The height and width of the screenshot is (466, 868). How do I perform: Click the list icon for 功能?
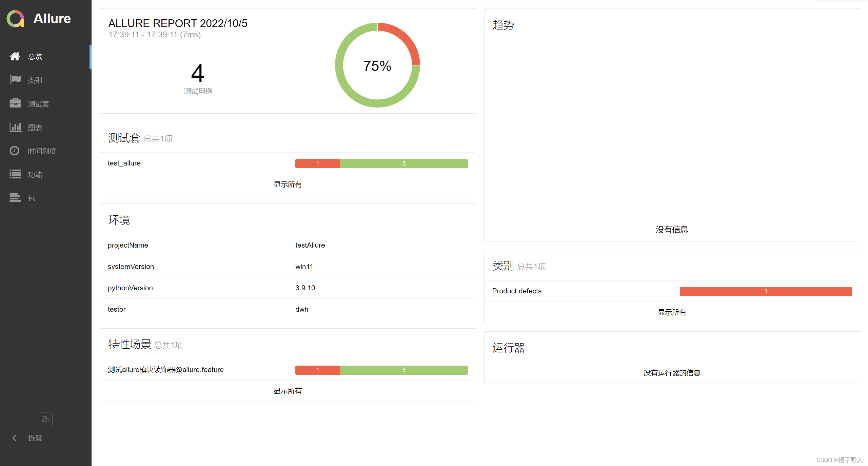pyautogui.click(x=15, y=174)
